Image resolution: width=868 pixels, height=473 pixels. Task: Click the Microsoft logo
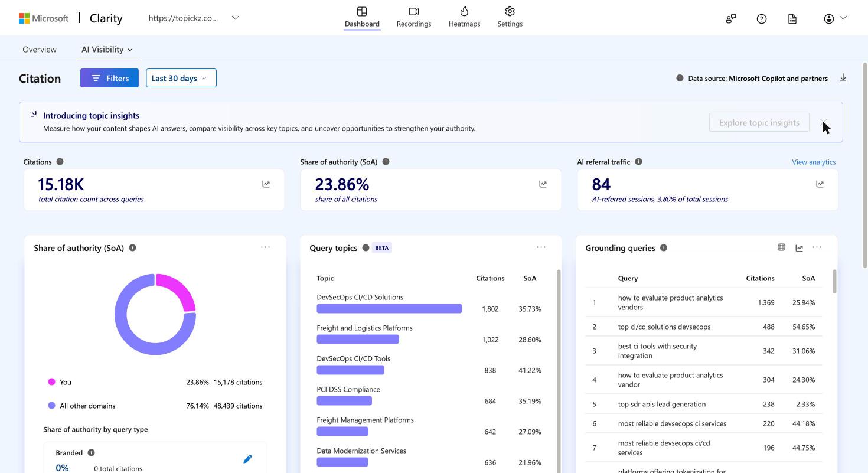coord(44,18)
